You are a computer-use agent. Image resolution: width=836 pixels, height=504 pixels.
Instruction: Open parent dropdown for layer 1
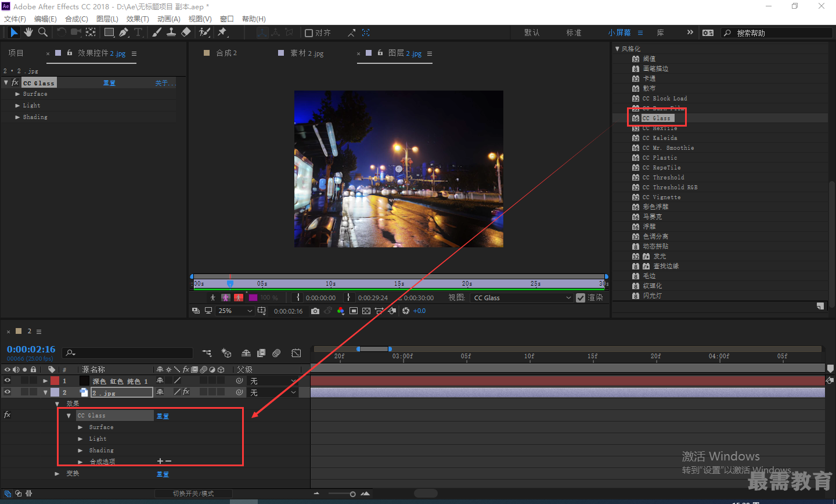click(273, 381)
